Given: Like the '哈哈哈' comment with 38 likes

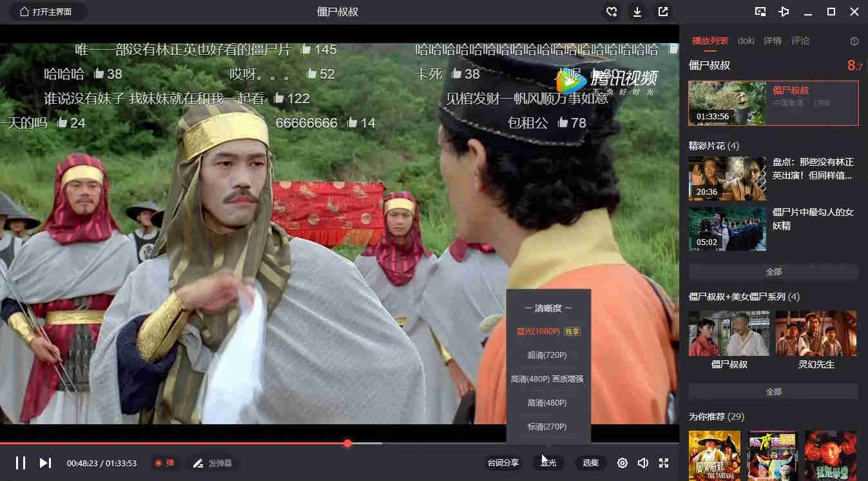Looking at the screenshot, I should (x=99, y=74).
